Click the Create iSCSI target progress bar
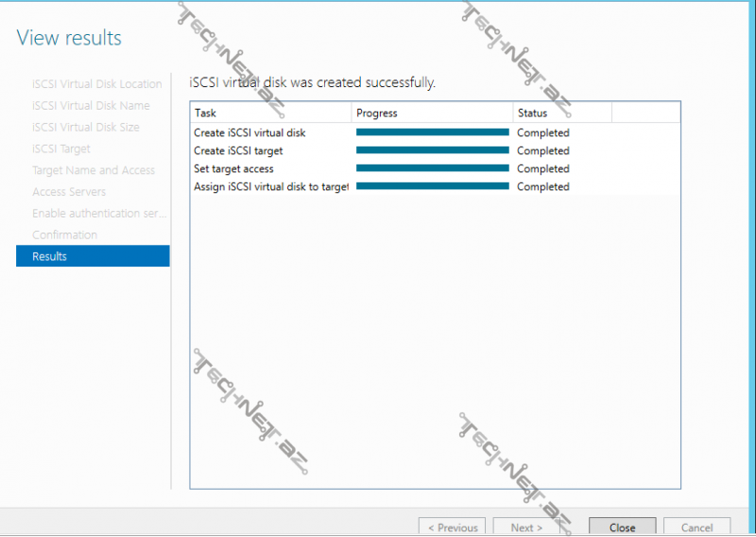The image size is (756, 537). [x=432, y=151]
